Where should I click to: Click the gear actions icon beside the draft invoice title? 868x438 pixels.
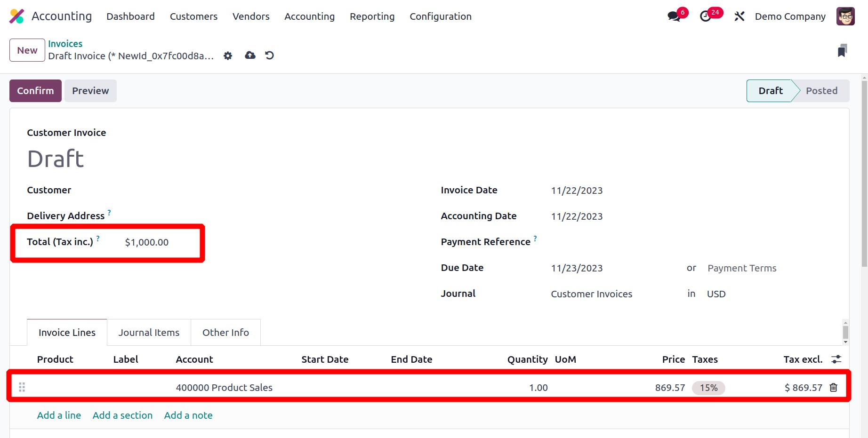pyautogui.click(x=228, y=56)
